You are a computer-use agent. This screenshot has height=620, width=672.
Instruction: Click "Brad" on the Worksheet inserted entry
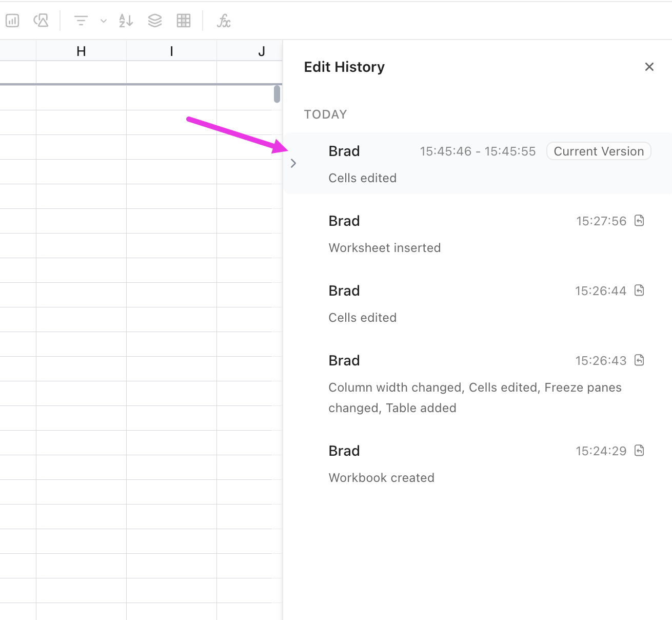tap(344, 221)
